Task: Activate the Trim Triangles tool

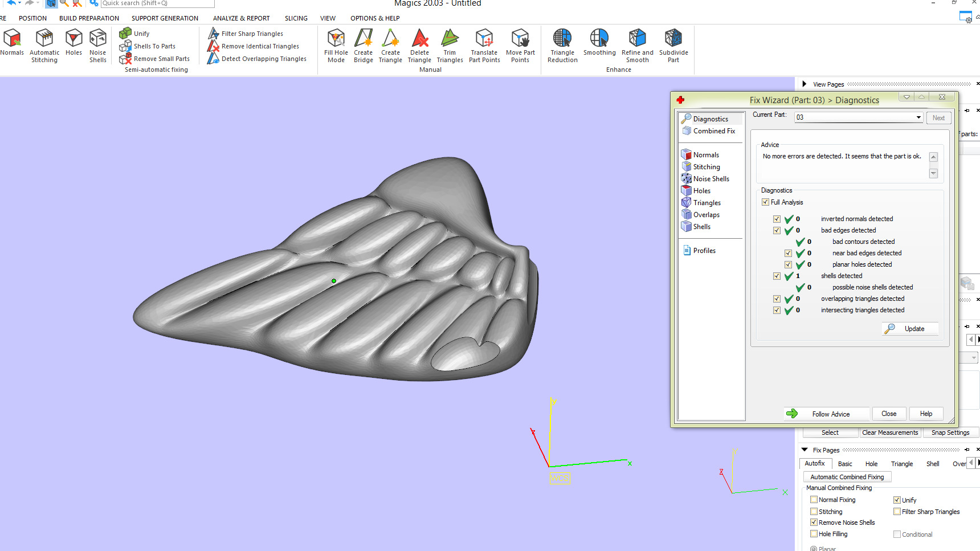Action: click(x=450, y=46)
